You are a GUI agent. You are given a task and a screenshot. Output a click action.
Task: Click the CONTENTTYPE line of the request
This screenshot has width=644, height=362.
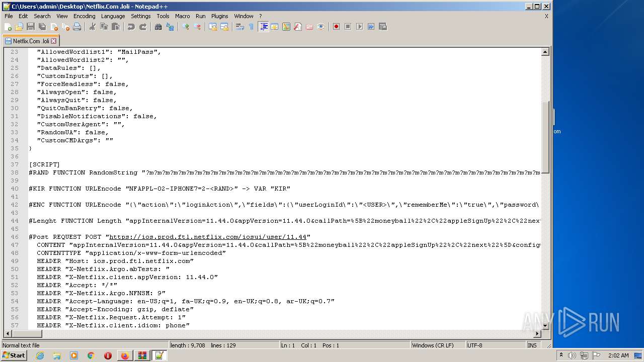(x=131, y=253)
